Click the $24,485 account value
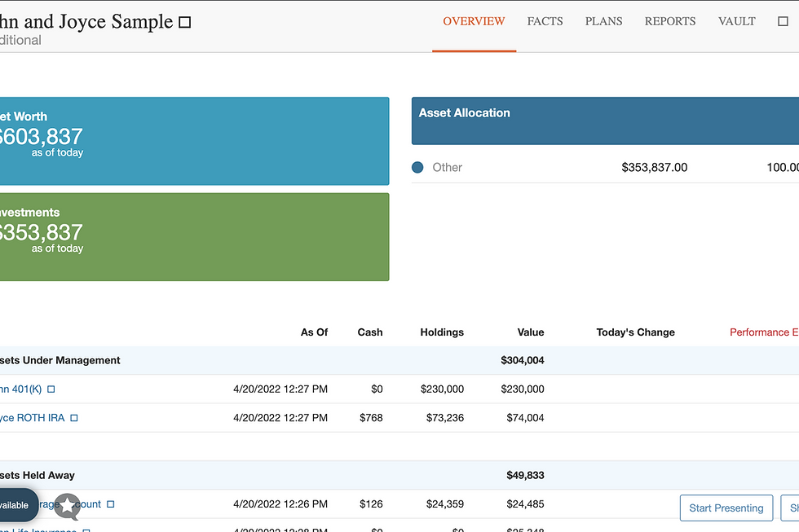 click(x=525, y=504)
